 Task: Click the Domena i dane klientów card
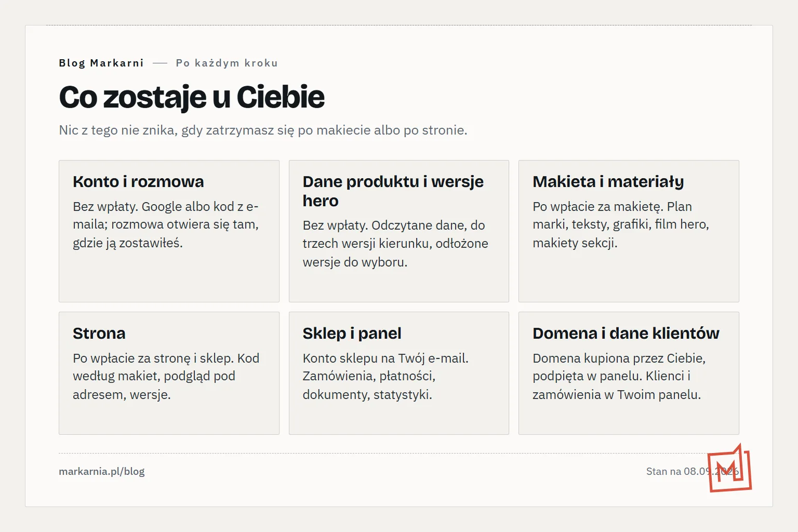coord(629,373)
